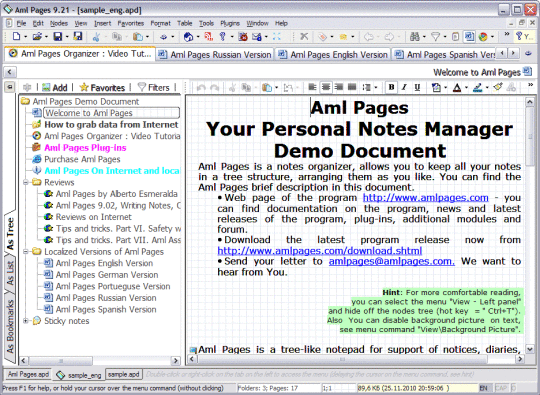Collapse the left panel with the arrow button
540x395 pixels.
click(x=10, y=72)
